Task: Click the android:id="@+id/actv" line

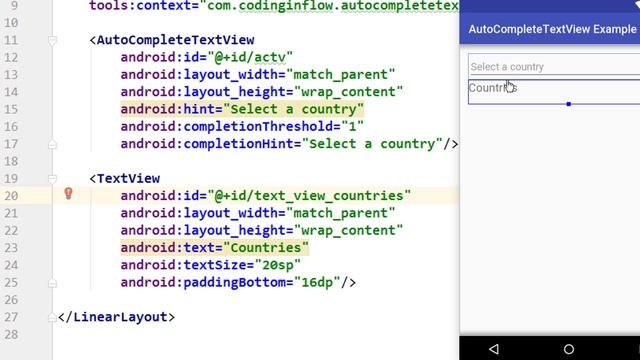Action: pos(207,58)
